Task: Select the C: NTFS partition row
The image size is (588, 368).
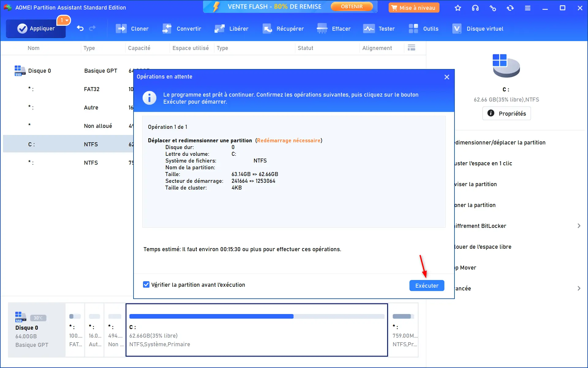Action: click(x=68, y=144)
